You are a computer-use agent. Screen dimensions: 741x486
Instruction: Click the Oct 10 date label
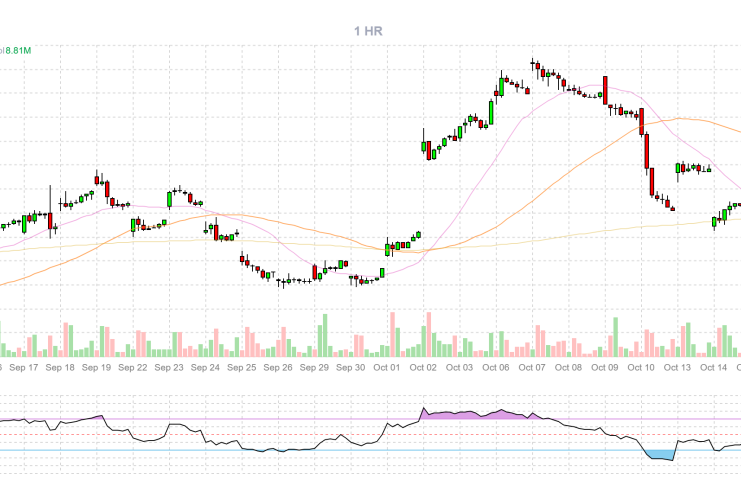pyautogui.click(x=641, y=368)
